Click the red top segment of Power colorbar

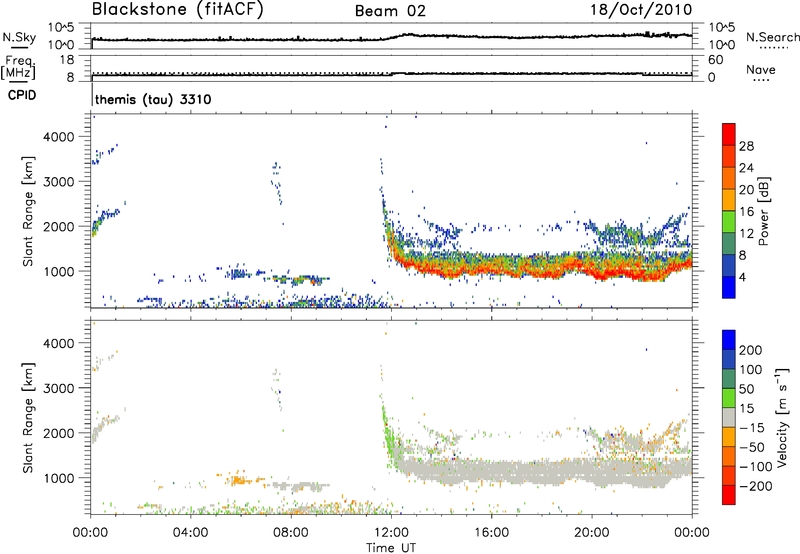tap(729, 134)
